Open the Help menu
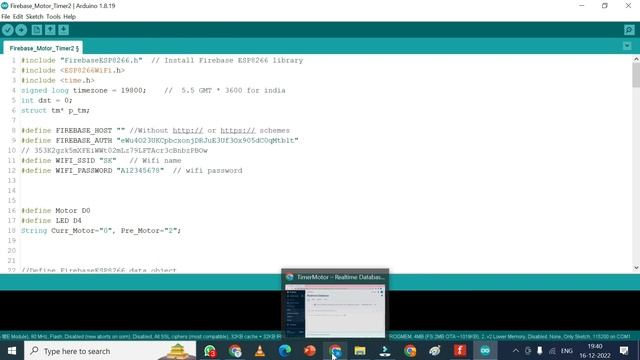This screenshot has height=360, width=640. coord(69,17)
